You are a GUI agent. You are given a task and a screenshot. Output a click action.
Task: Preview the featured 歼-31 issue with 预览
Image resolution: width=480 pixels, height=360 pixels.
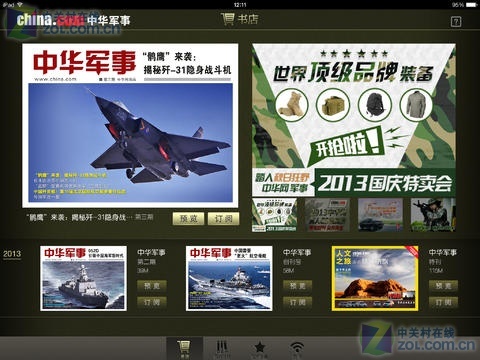[188, 219]
